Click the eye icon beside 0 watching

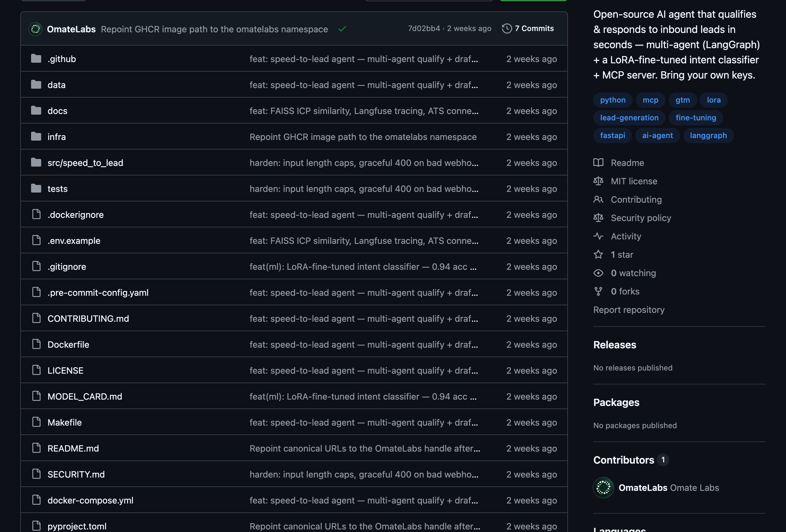click(x=598, y=273)
